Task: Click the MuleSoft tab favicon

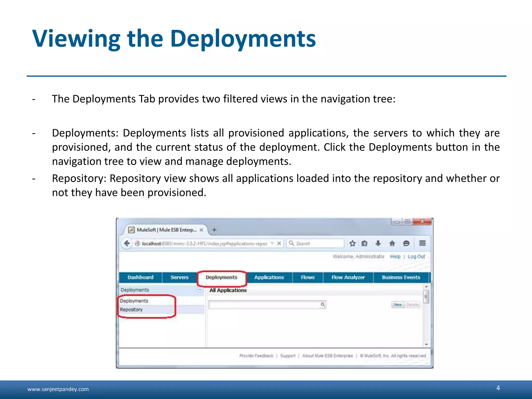Action: pos(131,230)
